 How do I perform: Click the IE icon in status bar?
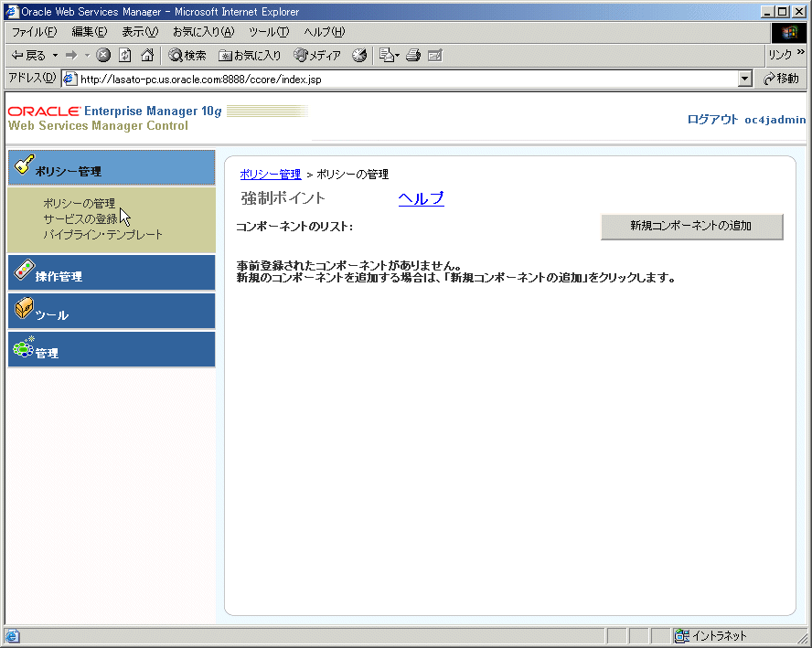point(12,636)
